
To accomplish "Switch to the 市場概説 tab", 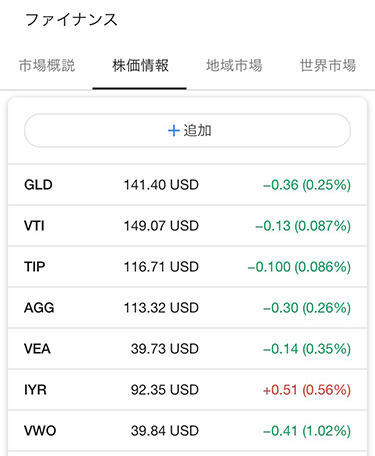I will coord(47,65).
